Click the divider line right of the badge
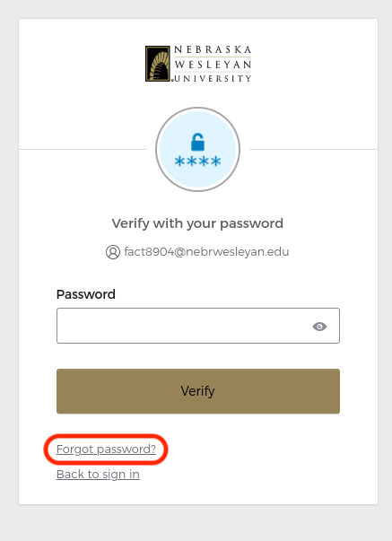Viewport: 392px width, 541px height. coord(313,150)
